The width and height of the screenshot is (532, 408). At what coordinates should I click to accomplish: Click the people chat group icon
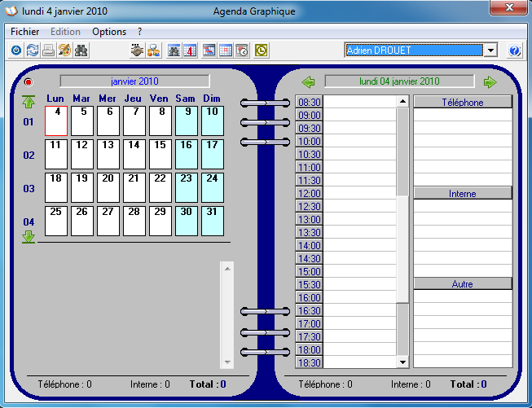[x=154, y=50]
